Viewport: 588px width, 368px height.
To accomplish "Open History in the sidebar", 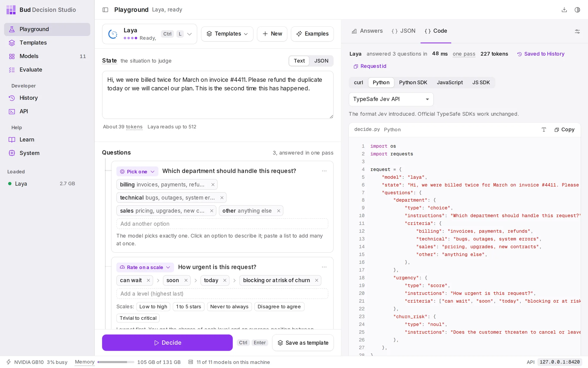I will [x=47, y=98].
